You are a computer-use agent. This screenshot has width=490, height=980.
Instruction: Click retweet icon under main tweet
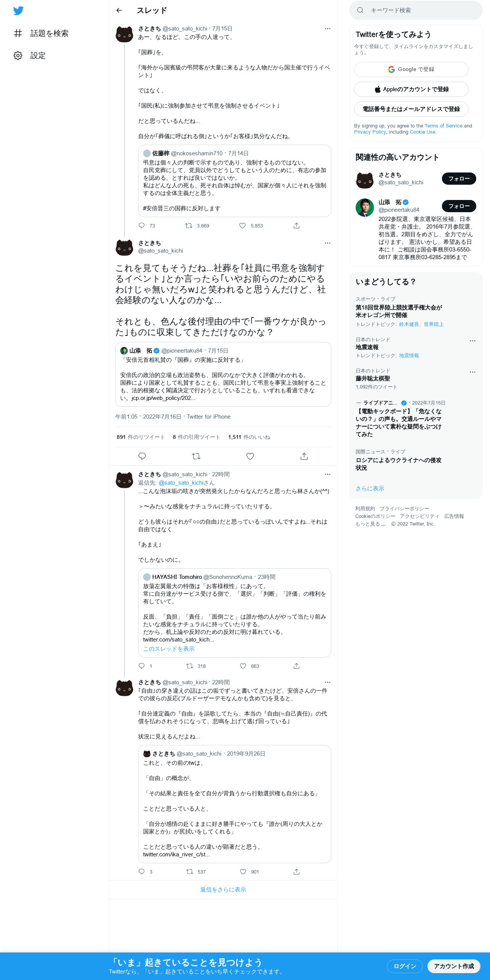[x=196, y=456]
